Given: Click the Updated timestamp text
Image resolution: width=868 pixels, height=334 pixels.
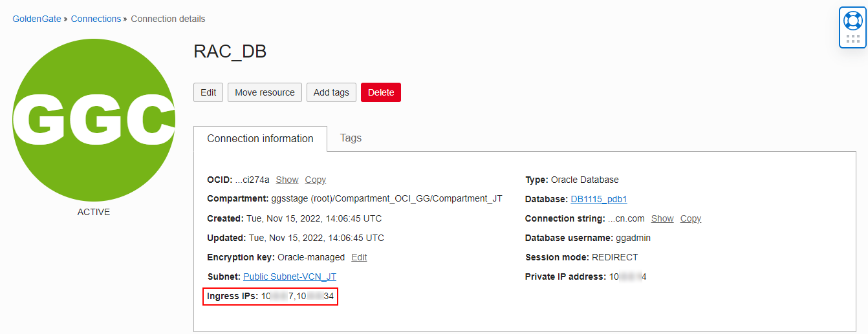Looking at the screenshot, I should (x=315, y=238).
